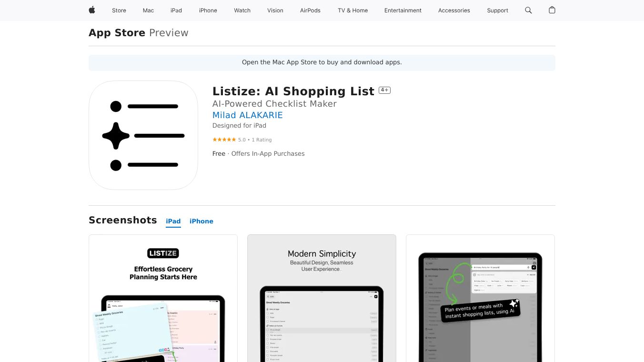Open the Watch menu item

pos(242,10)
